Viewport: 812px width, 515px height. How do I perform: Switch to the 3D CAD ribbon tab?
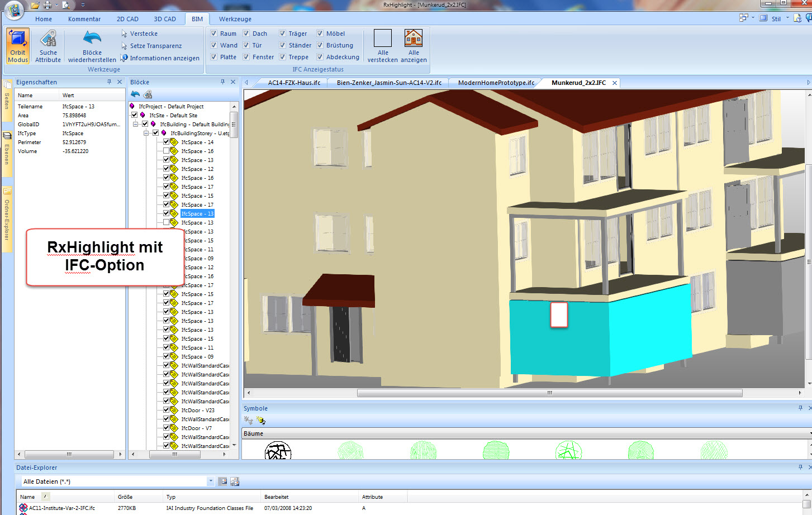click(x=165, y=19)
